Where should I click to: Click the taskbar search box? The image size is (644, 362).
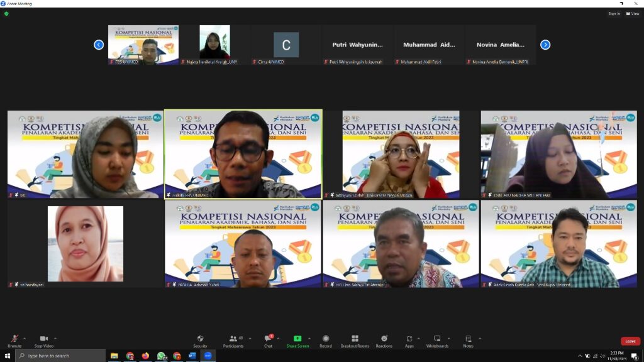click(x=60, y=356)
